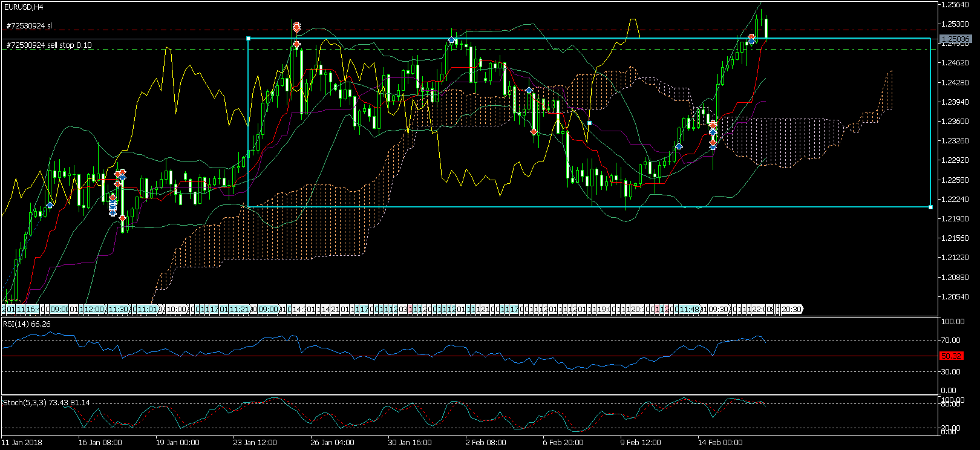Screen dimensions: 980x450
Task: Select blue arrow above the early February cloud
Action: click(529, 90)
